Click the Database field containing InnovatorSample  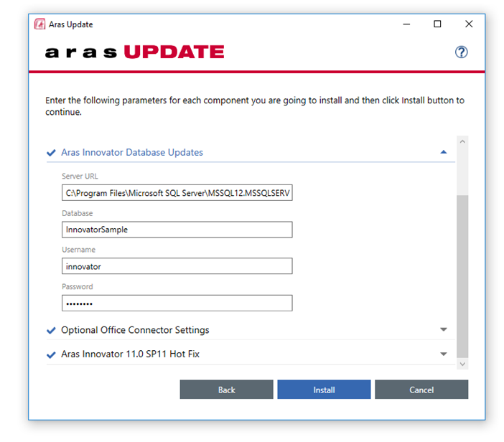tap(177, 230)
